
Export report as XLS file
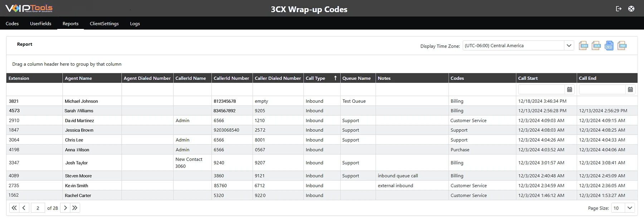click(596, 46)
